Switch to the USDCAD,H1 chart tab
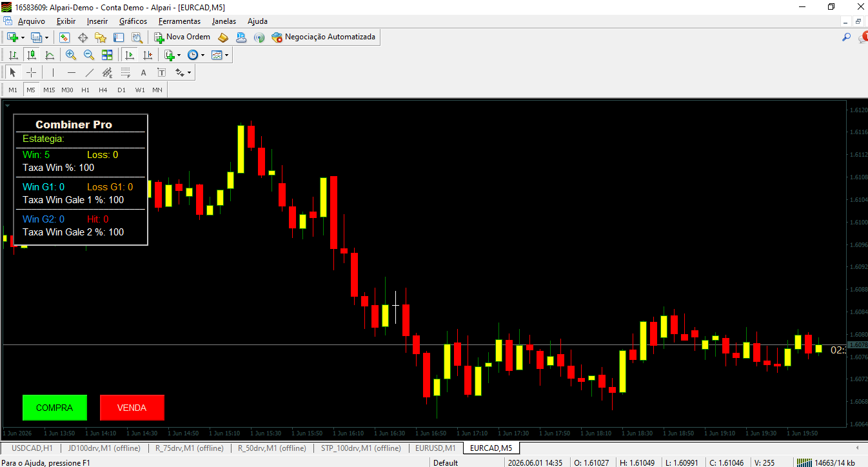The image size is (868, 467). coord(32,448)
